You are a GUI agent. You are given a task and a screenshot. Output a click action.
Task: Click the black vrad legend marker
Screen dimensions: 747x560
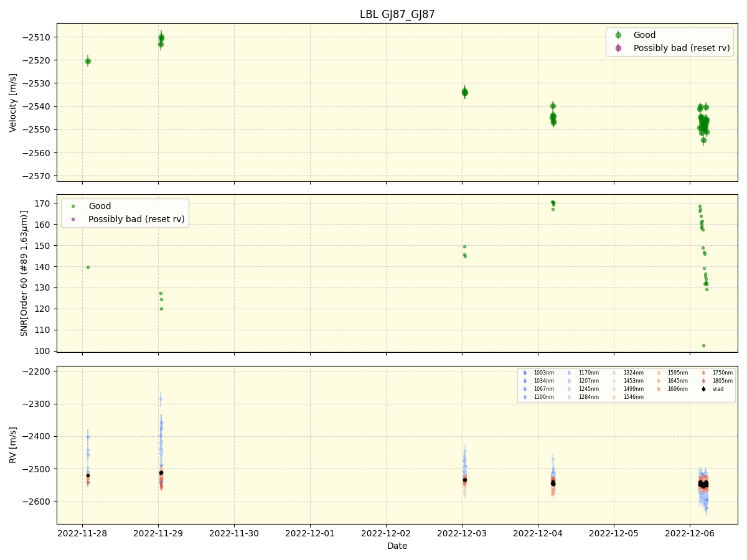click(x=704, y=389)
